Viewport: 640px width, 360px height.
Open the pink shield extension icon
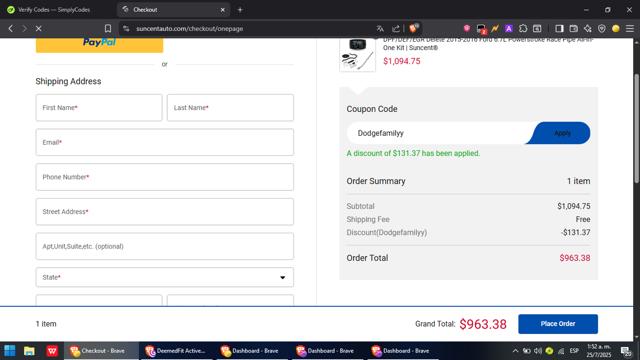[467, 29]
